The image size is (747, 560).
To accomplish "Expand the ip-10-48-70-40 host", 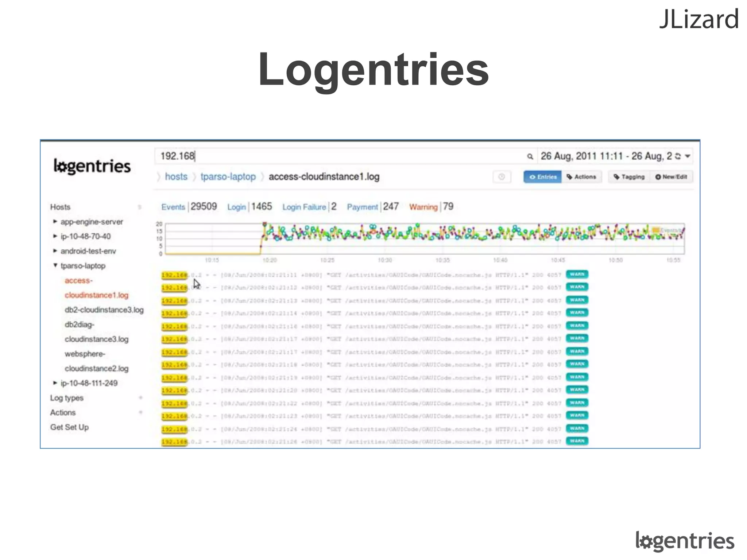I will click(55, 236).
